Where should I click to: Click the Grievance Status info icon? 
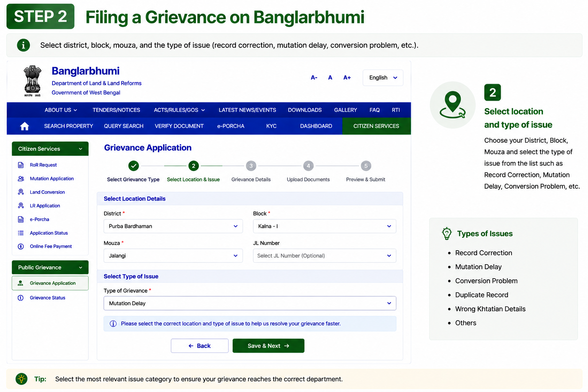pyautogui.click(x=21, y=298)
